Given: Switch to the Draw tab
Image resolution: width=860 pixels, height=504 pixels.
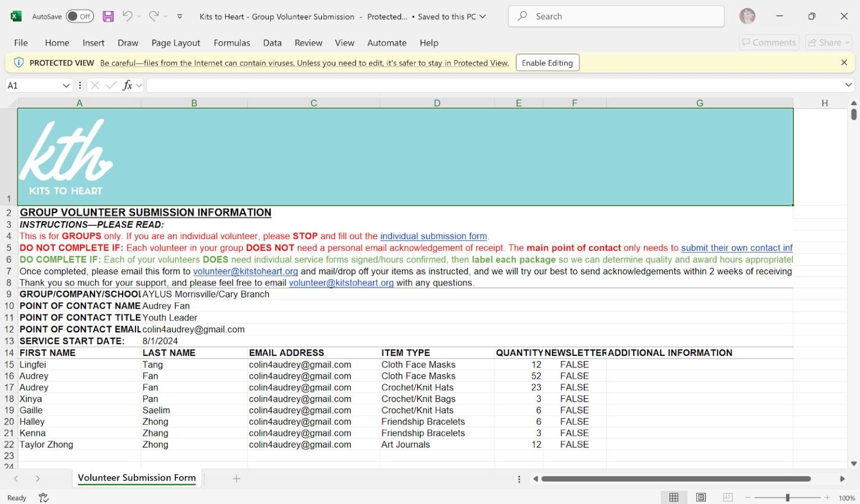Looking at the screenshot, I should [128, 43].
